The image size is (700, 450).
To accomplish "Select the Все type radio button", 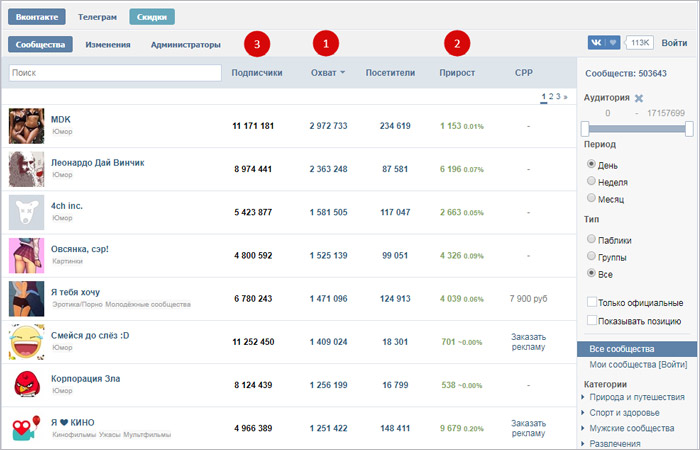I will [591, 273].
